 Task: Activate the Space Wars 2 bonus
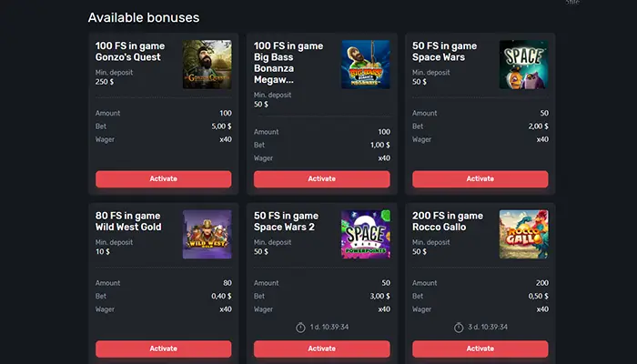[321, 349]
